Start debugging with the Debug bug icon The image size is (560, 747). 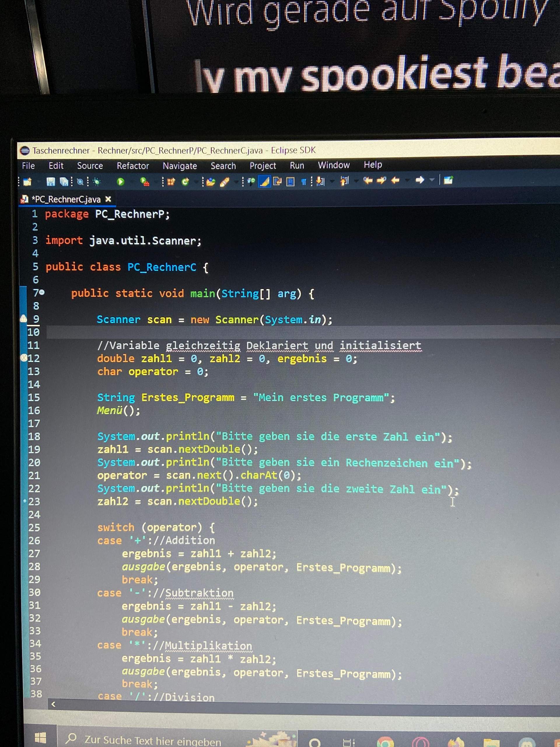tap(97, 181)
